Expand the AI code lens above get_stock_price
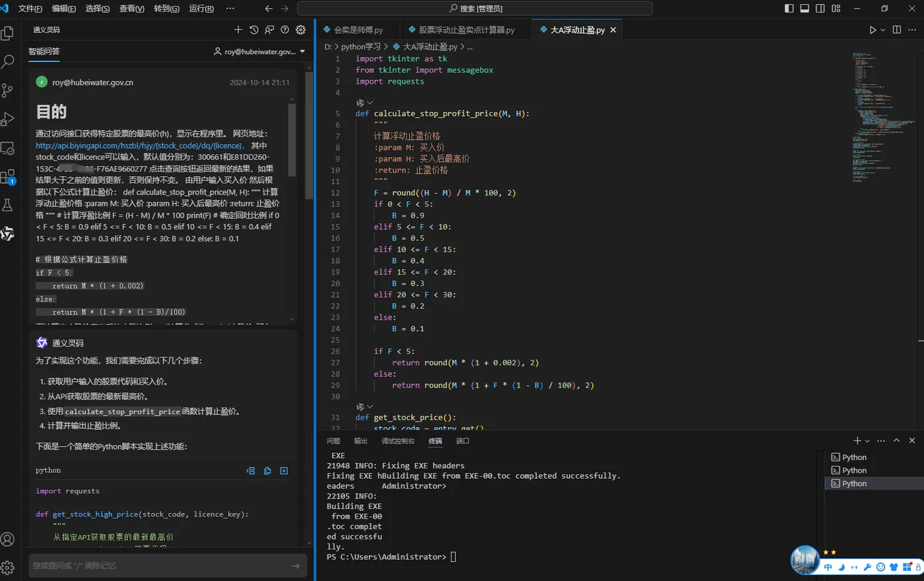Screen dimensions: 924x581 [x=364, y=407]
